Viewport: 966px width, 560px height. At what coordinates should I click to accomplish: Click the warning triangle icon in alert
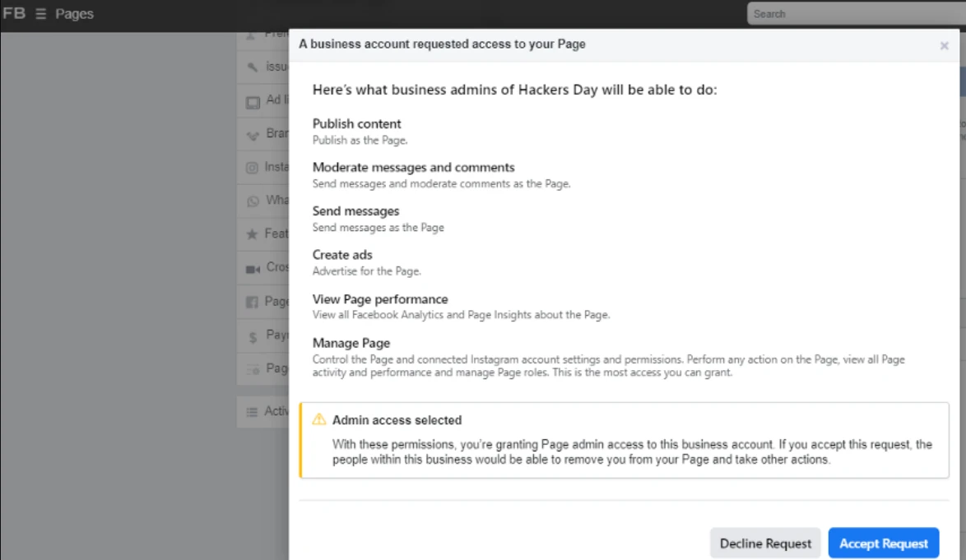[x=319, y=420]
